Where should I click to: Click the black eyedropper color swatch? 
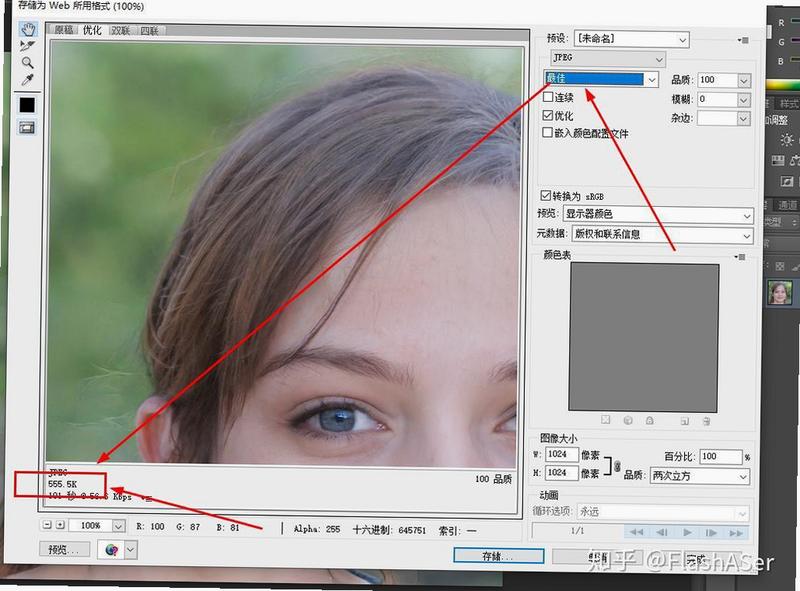tap(27, 105)
